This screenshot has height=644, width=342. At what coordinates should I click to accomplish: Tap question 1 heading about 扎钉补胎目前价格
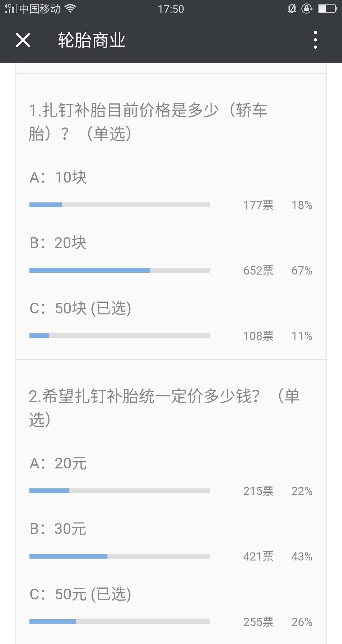[148, 122]
